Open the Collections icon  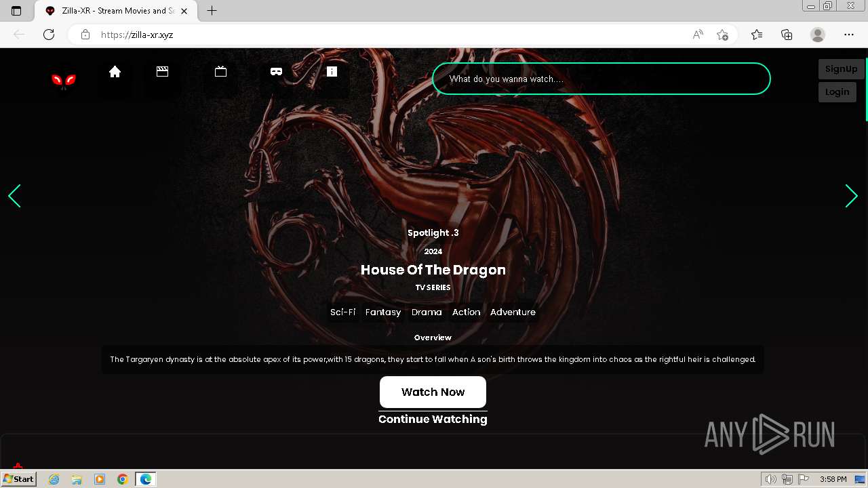click(787, 35)
